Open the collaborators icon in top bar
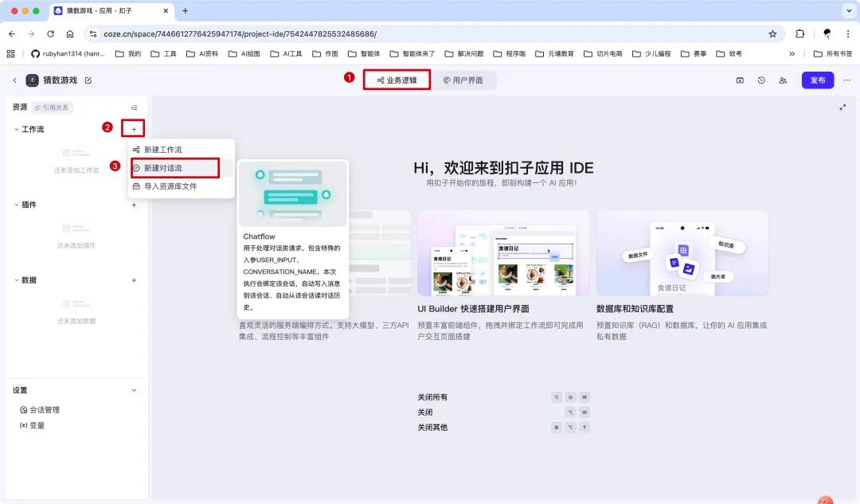Image resolution: width=860 pixels, height=504 pixels. tap(783, 80)
